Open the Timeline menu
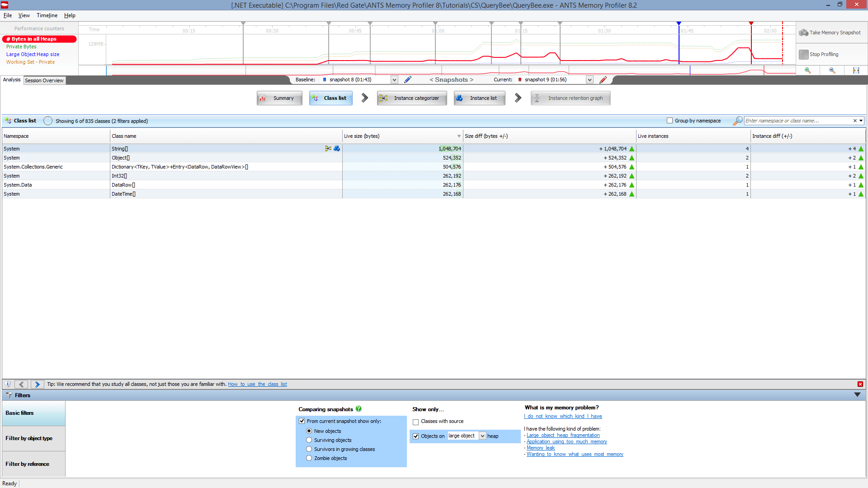Screen dimensions: 868x488 tap(47, 15)
